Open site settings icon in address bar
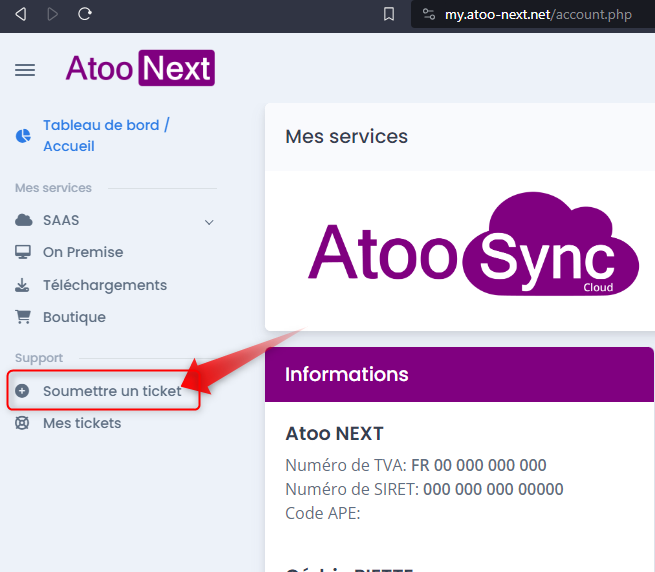The height and width of the screenshot is (572, 655). [429, 14]
